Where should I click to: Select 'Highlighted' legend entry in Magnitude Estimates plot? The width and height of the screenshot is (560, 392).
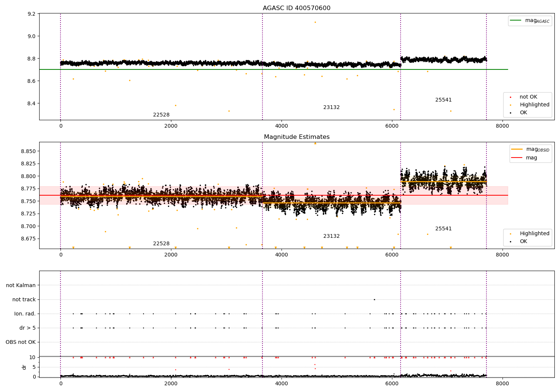534,234
